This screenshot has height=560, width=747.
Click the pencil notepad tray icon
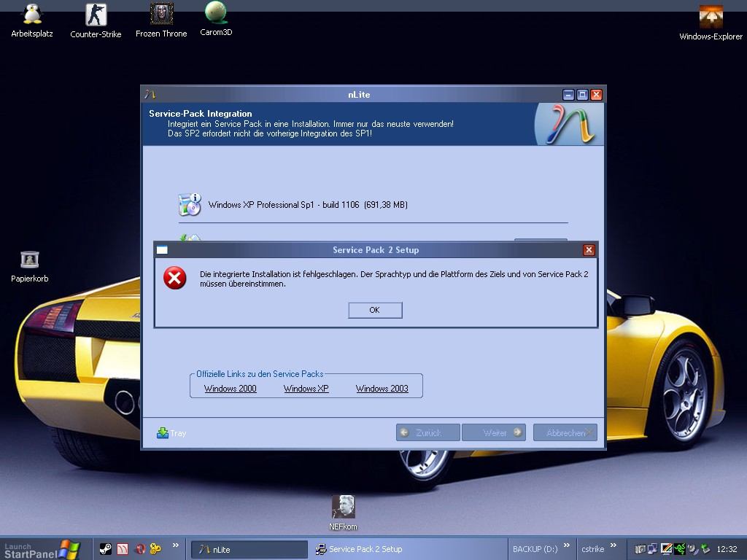click(x=666, y=549)
